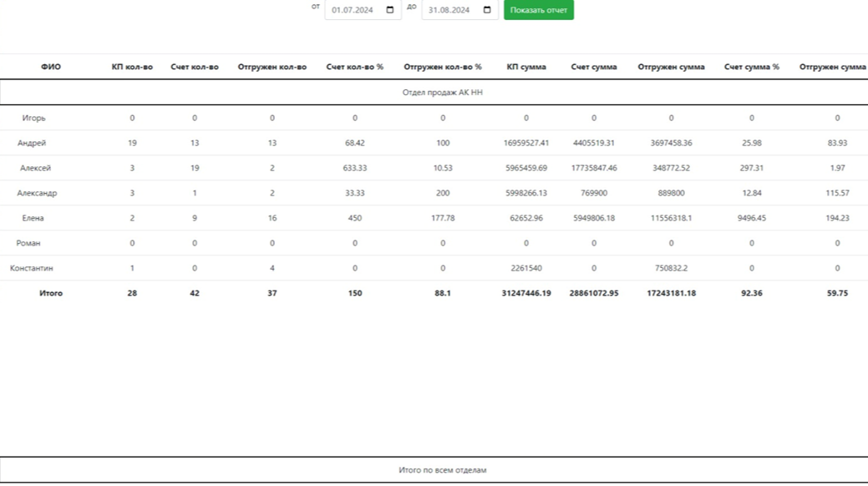Open calendar picker in the end date field
Viewport: 868px width, 486px height.
487,10
